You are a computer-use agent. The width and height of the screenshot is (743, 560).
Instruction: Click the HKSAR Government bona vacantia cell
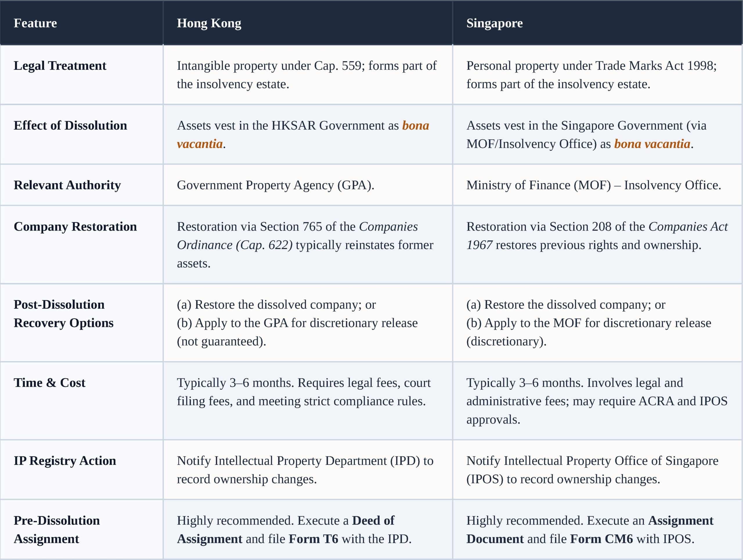[x=308, y=134]
